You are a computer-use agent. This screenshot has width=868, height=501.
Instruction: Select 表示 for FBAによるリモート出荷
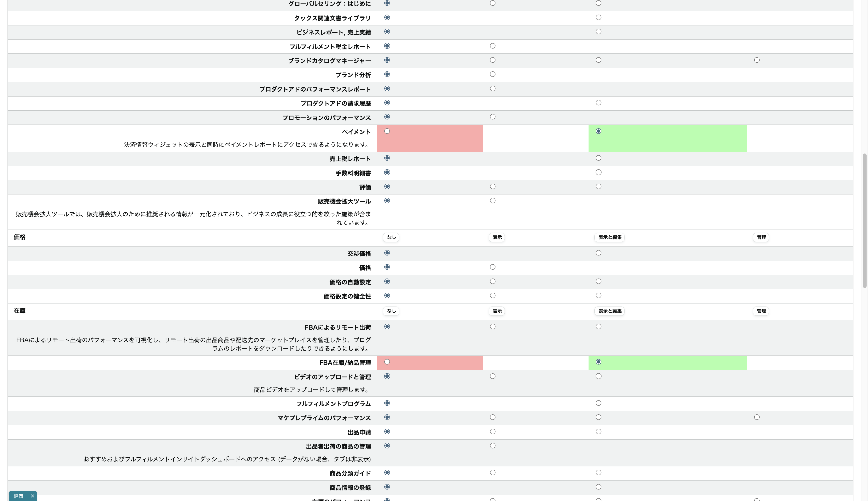[x=493, y=327]
